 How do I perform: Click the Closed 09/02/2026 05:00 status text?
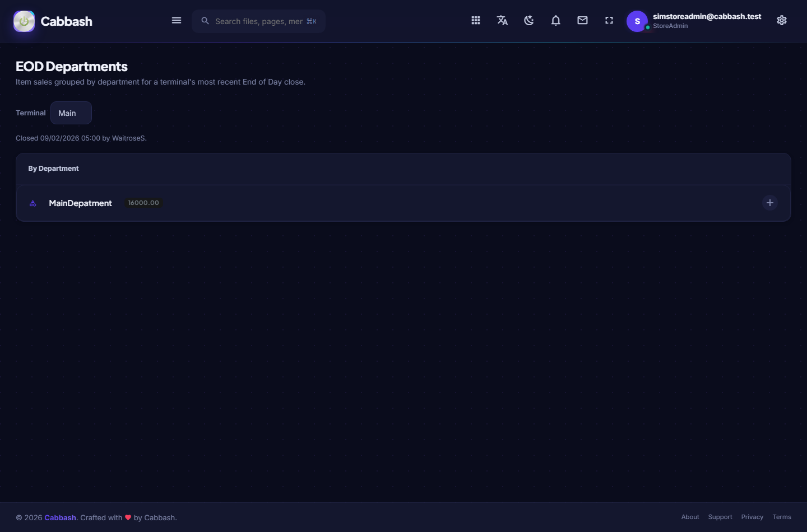click(x=81, y=138)
